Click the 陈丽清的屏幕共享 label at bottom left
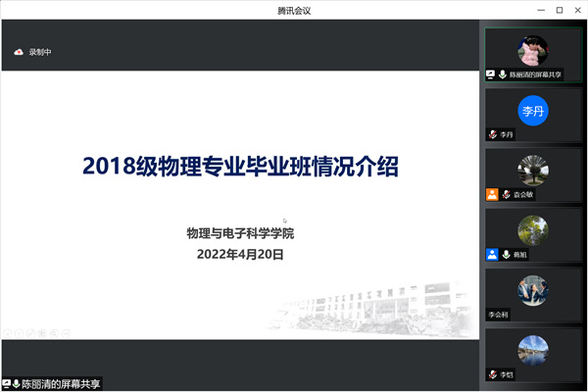 click(61, 384)
